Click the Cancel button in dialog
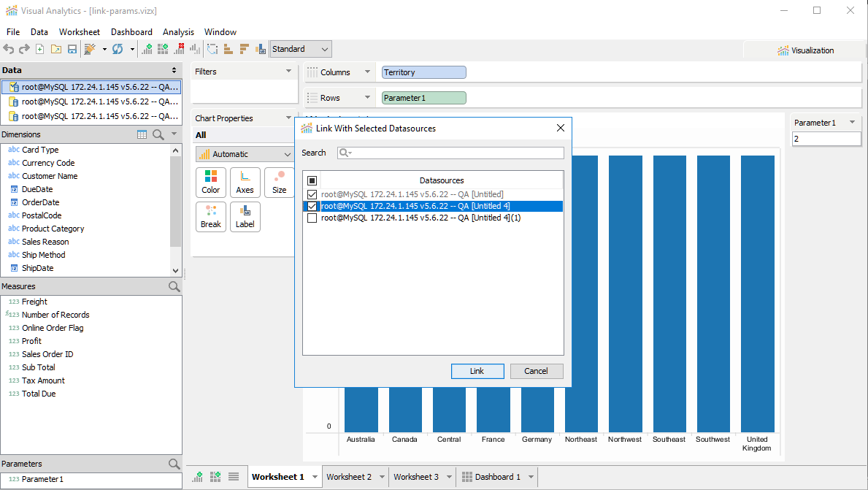 tap(537, 371)
